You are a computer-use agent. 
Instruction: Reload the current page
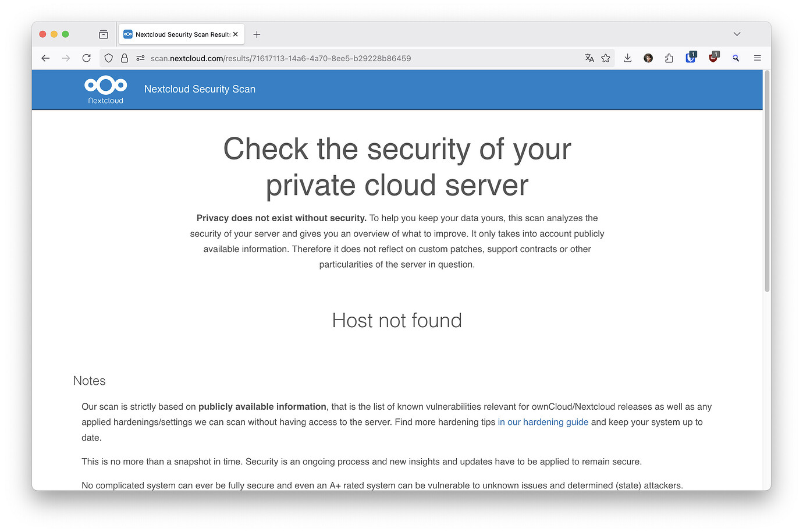pyautogui.click(x=86, y=58)
